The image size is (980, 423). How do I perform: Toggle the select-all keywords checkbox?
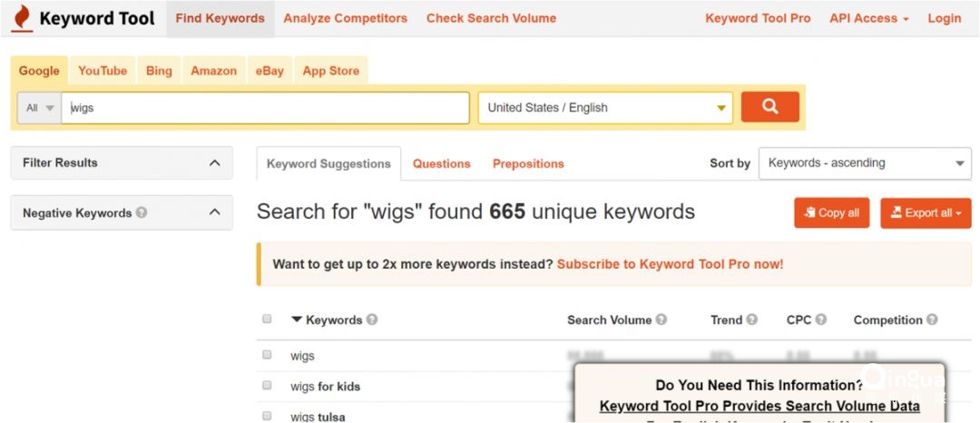click(267, 320)
